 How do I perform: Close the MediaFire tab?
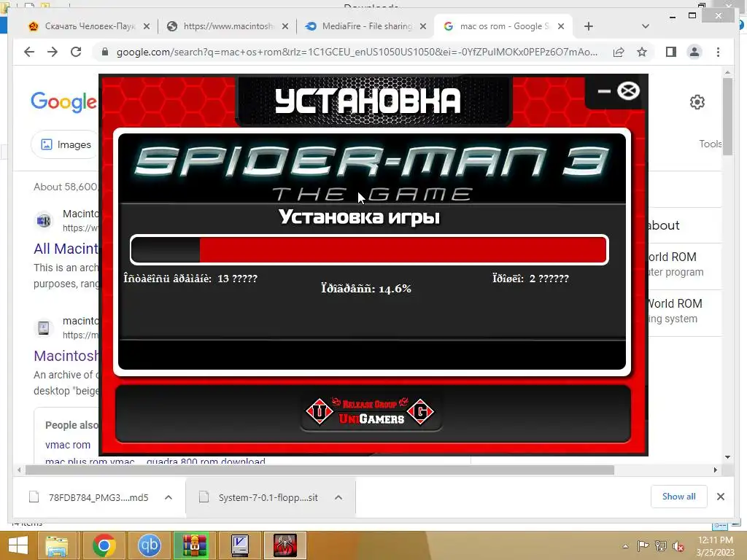423,27
